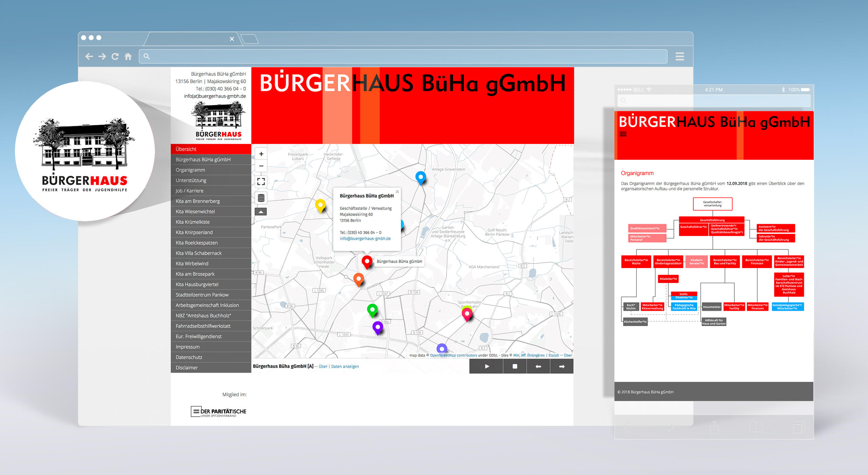Open the hamburger menu on the mobile view

point(623,134)
